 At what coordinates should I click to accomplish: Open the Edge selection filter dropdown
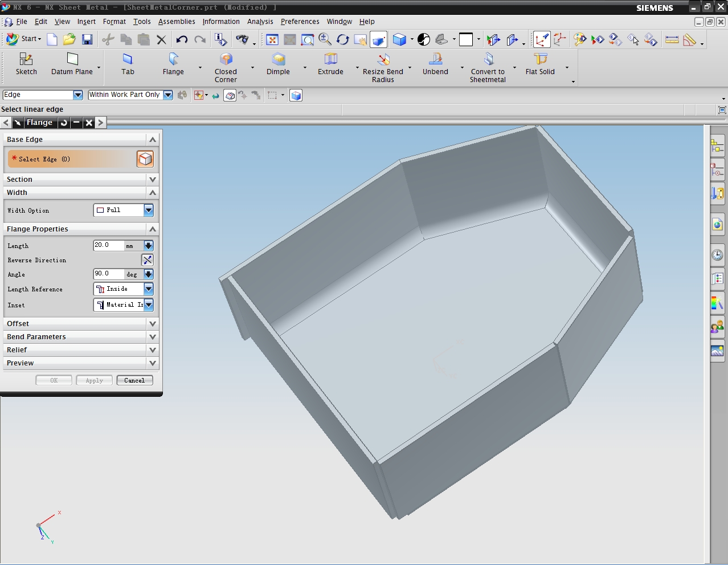coord(78,95)
